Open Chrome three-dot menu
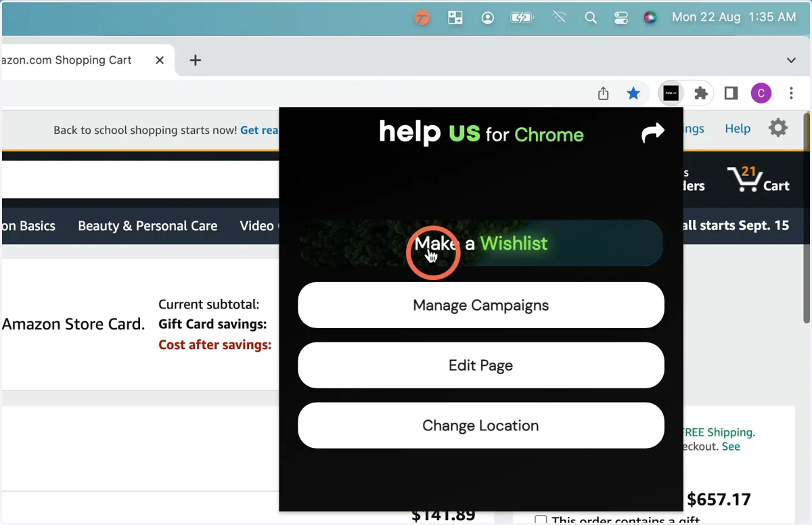 click(x=791, y=93)
